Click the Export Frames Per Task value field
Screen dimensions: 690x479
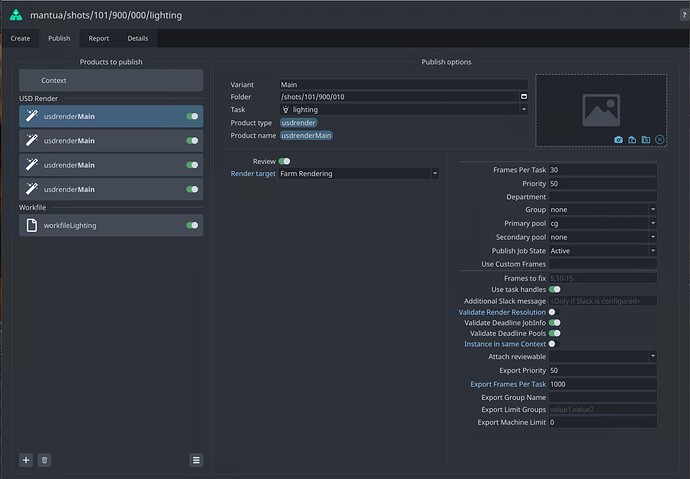602,384
